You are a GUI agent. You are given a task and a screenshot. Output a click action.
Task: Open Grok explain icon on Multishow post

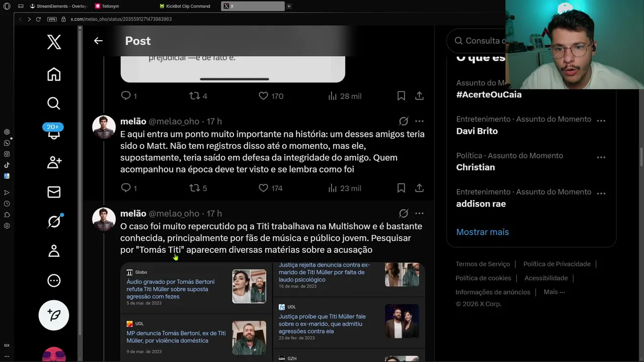point(404,213)
